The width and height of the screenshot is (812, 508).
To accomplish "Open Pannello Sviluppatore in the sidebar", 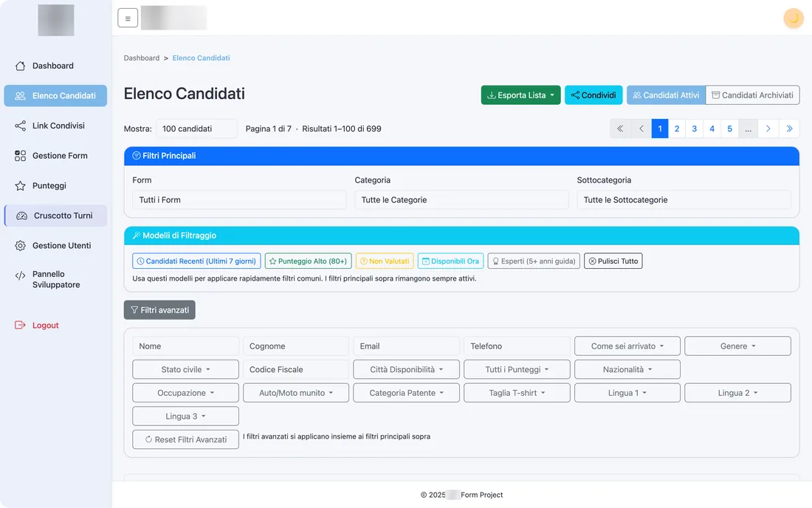I will pyautogui.click(x=55, y=279).
